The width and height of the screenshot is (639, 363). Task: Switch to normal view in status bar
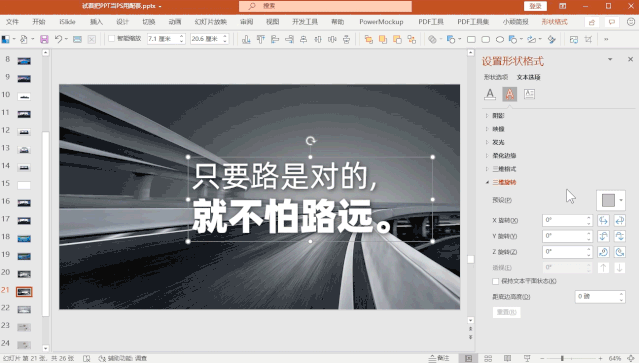[x=469, y=358]
